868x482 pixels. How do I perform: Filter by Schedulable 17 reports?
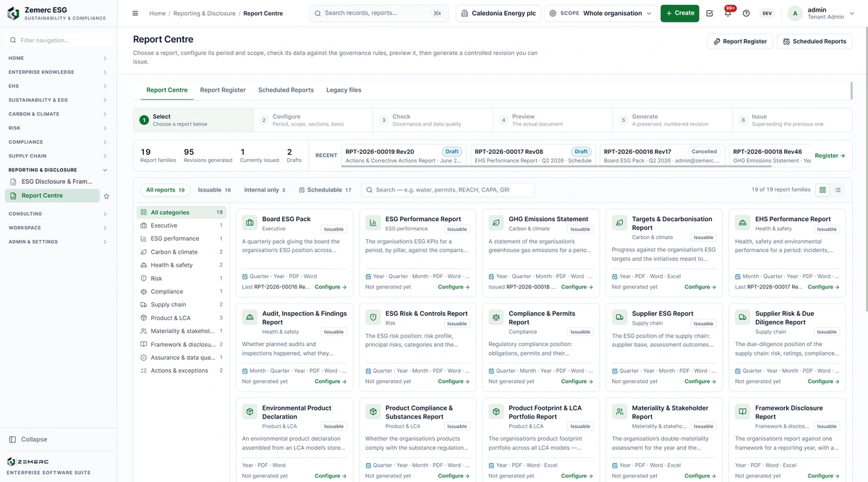(325, 190)
